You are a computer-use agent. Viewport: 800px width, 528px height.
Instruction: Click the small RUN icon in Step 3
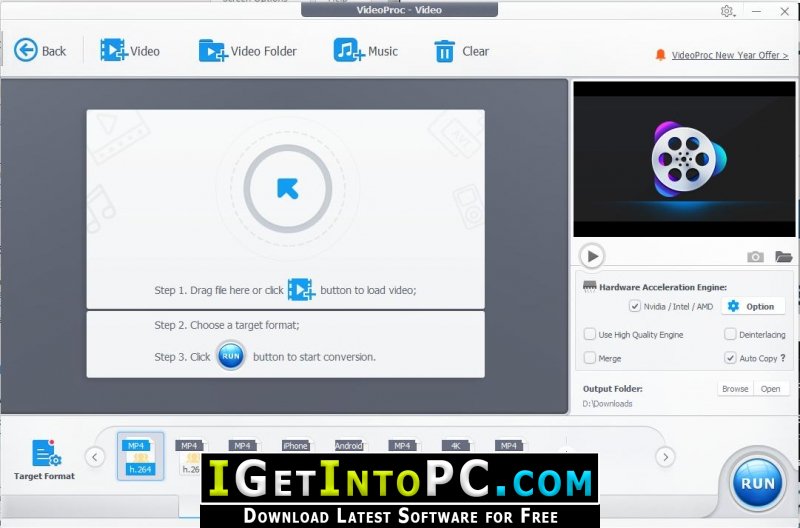click(x=231, y=356)
